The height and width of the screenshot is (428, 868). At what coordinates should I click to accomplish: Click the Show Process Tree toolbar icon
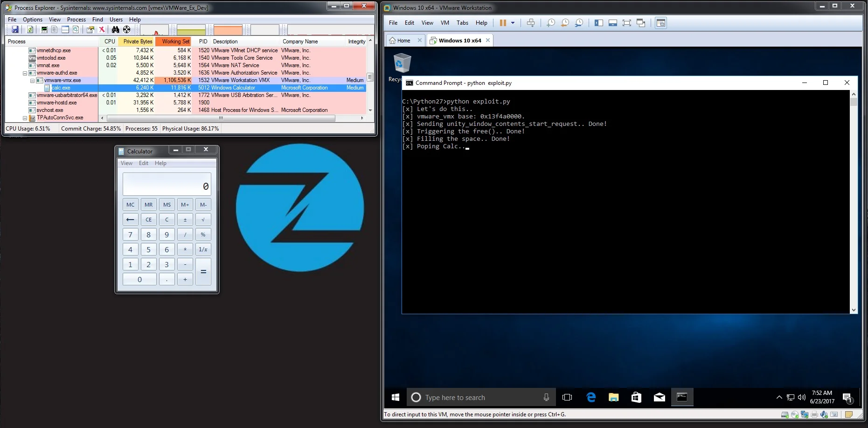55,30
